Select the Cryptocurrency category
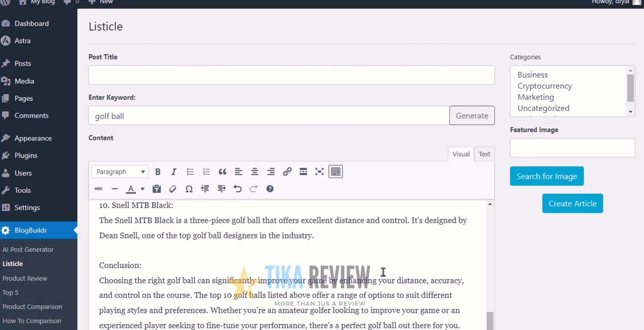This screenshot has height=330, width=644. point(544,86)
